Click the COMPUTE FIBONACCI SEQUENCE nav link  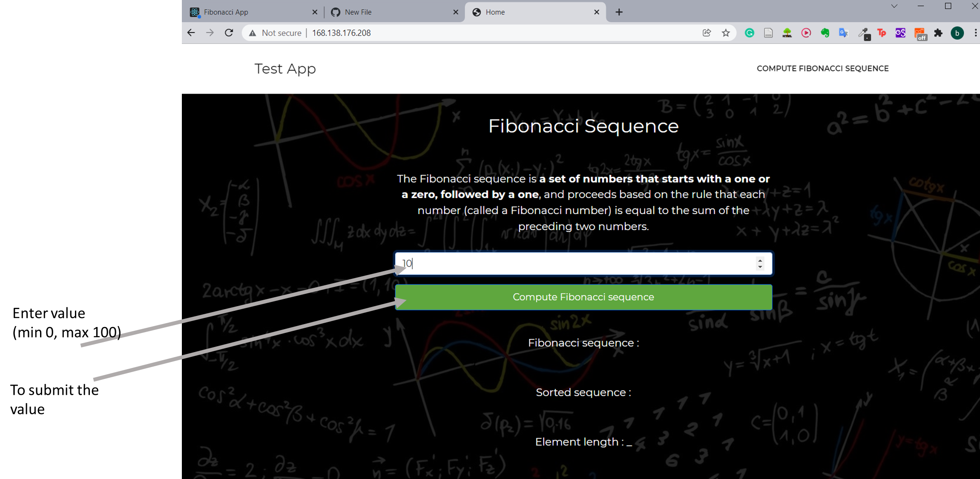(x=822, y=68)
